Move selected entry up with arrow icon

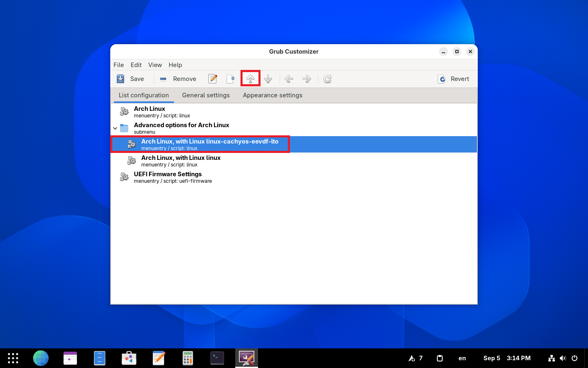pos(250,79)
